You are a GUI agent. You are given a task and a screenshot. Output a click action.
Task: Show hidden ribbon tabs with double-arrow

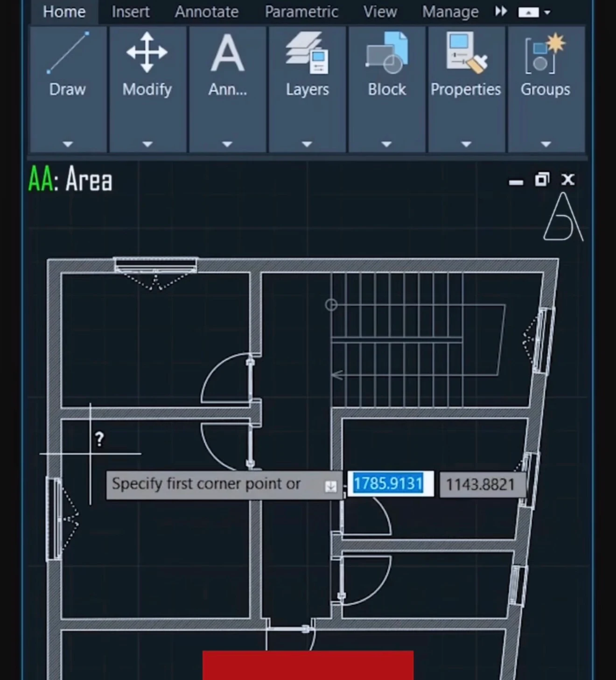point(501,11)
